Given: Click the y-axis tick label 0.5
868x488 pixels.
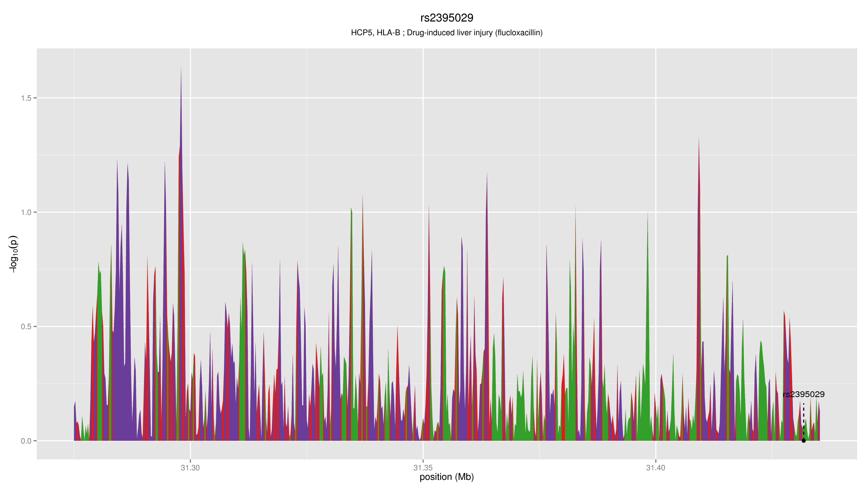Looking at the screenshot, I should click(26, 326).
